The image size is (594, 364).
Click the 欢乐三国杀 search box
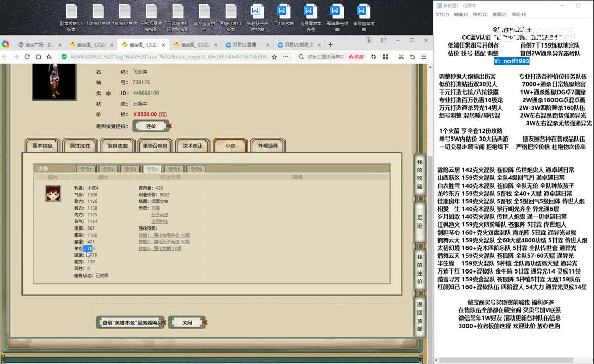326,57
